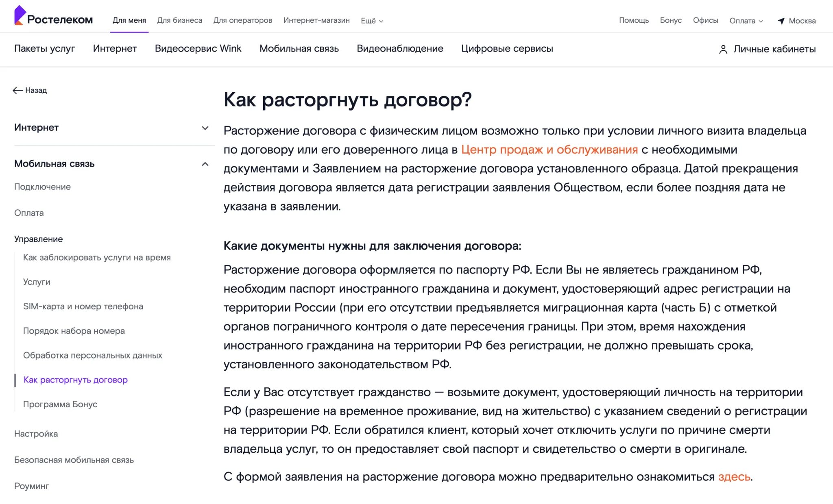
Task: Open the Видеосервис Wink menu item
Action: coord(198,49)
